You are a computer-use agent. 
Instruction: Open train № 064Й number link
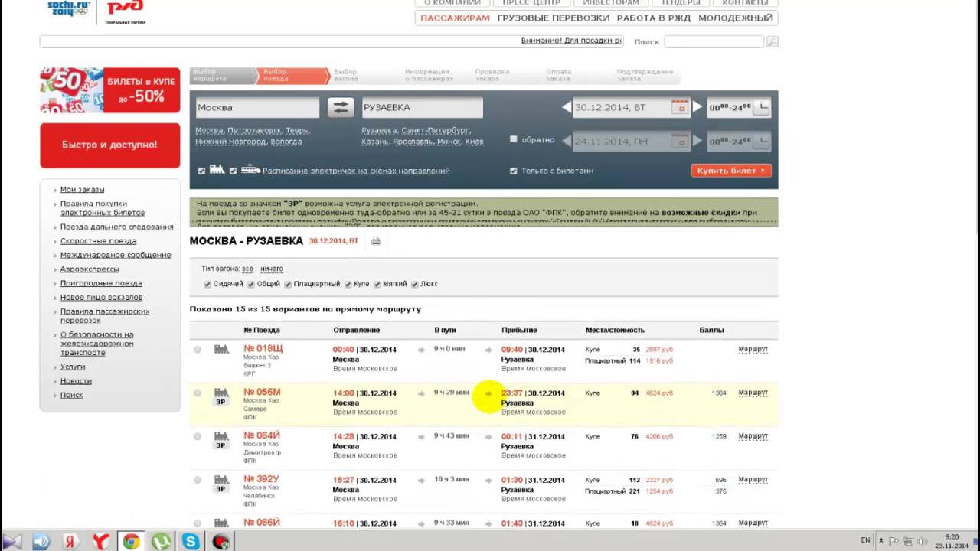coord(262,435)
